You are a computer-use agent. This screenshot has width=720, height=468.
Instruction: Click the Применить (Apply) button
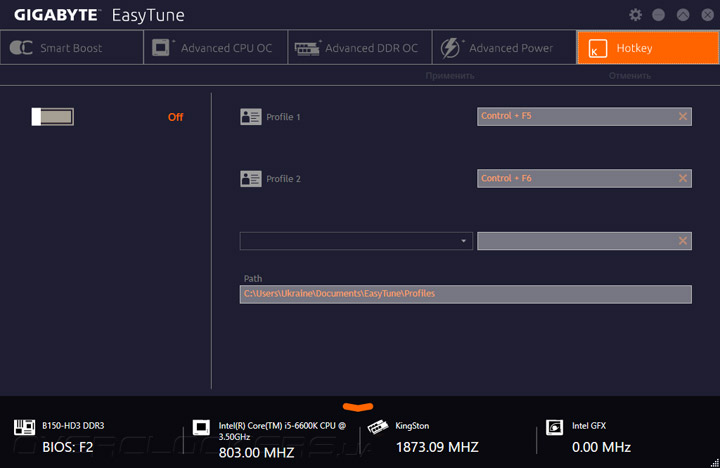coord(450,76)
